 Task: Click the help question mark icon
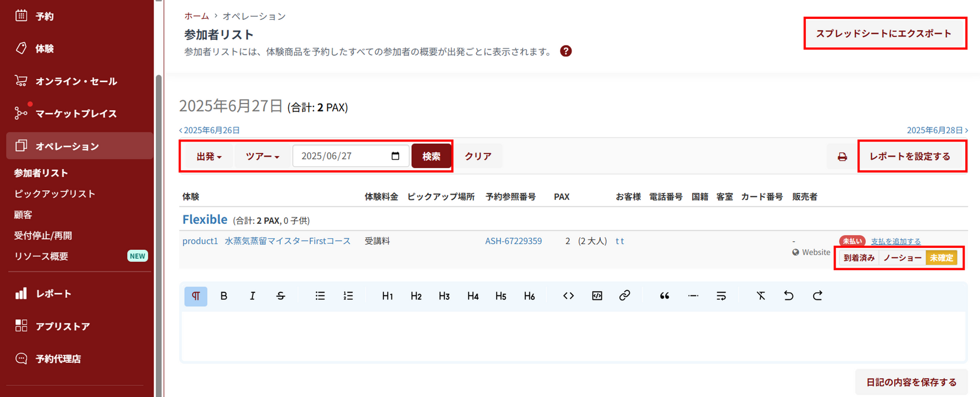(566, 51)
